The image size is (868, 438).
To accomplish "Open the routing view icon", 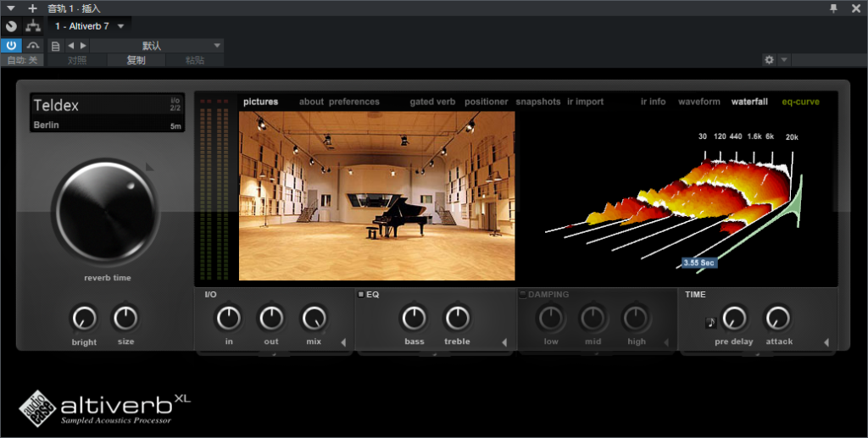I will coord(33,26).
